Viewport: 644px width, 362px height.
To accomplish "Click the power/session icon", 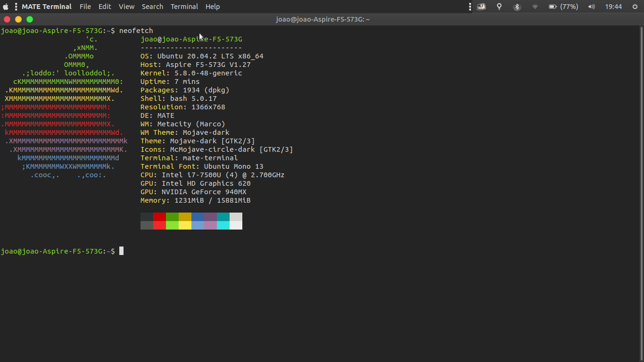I will 635,7.
